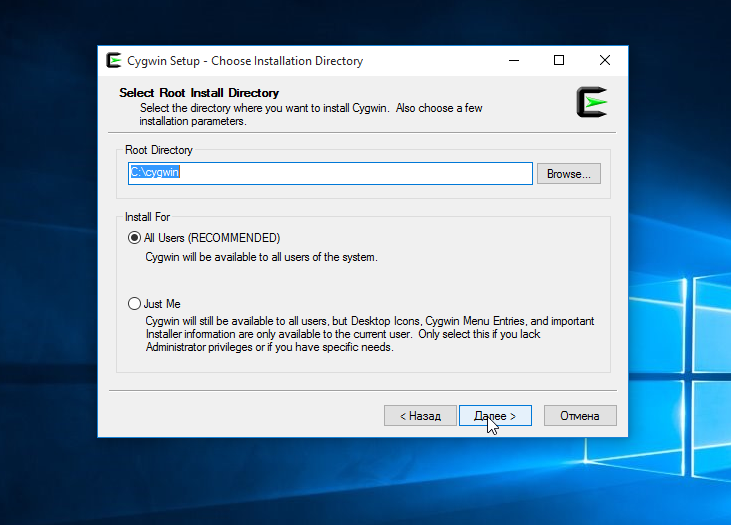This screenshot has width=731, height=525.
Task: Cancel setup with the 'Отмена' button
Action: (580, 415)
